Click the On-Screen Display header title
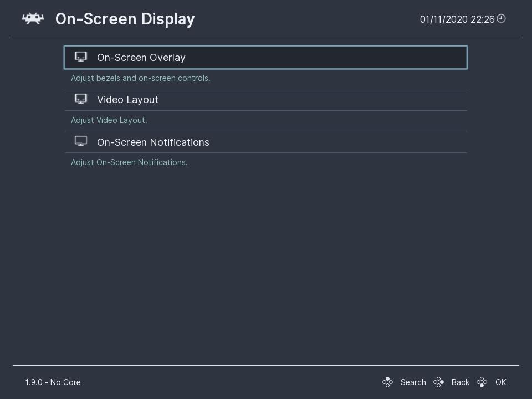This screenshot has width=532, height=399. [125, 19]
